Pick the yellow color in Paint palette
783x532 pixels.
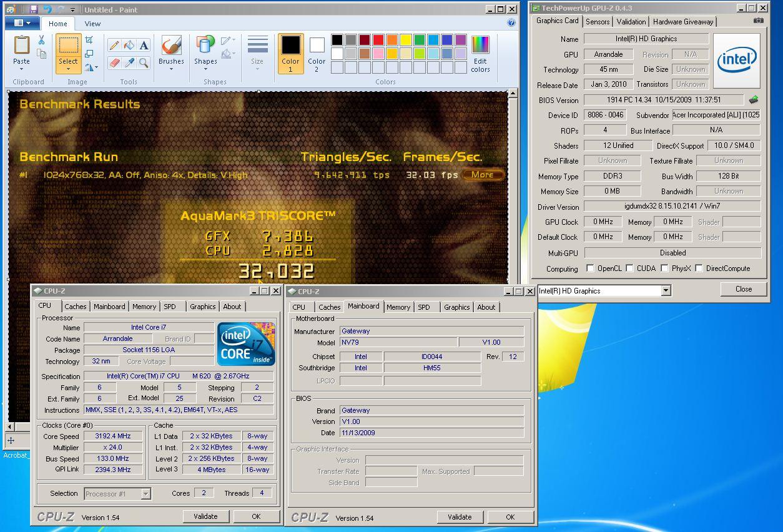pos(406,40)
